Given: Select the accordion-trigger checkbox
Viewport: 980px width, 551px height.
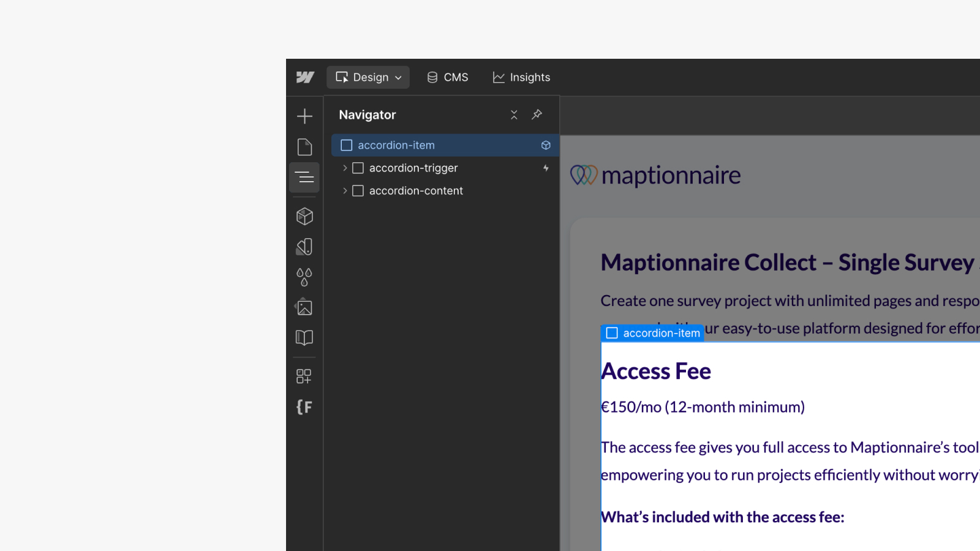Looking at the screenshot, I should tap(358, 168).
